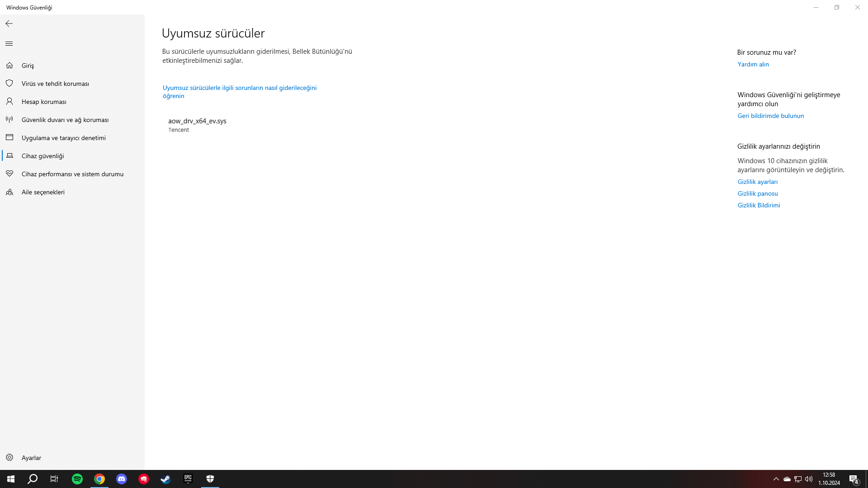Viewport: 868px width, 488px height.
Task: Click the Aile seçenekleri family icon
Action: pyautogui.click(x=9, y=192)
